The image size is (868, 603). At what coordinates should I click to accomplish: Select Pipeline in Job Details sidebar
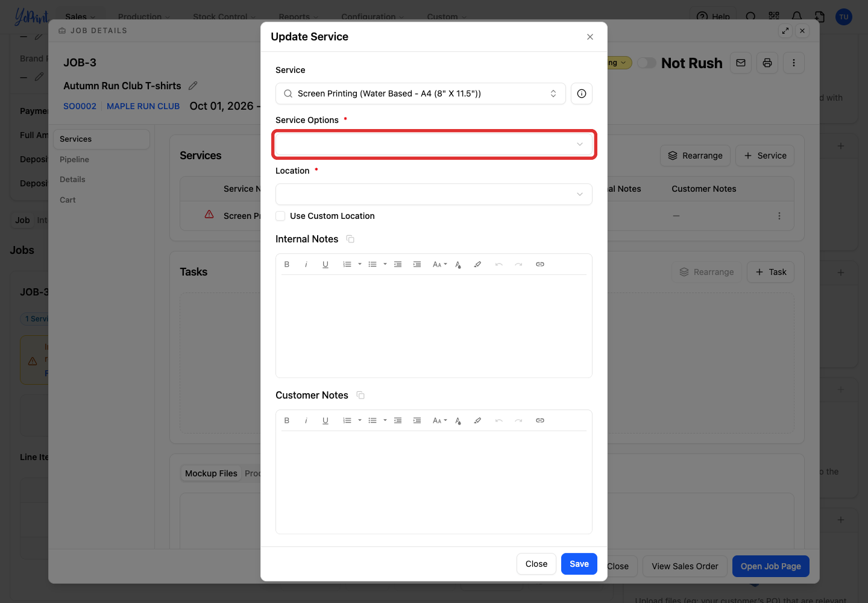click(x=74, y=159)
